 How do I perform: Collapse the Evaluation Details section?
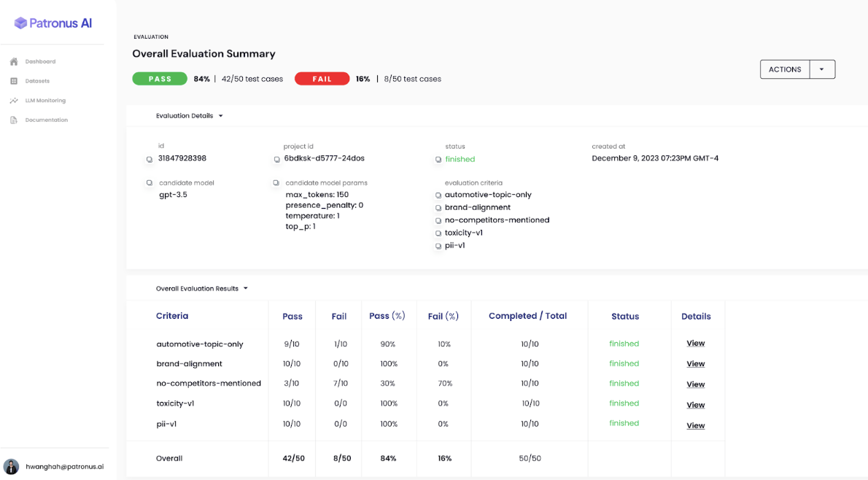click(221, 116)
